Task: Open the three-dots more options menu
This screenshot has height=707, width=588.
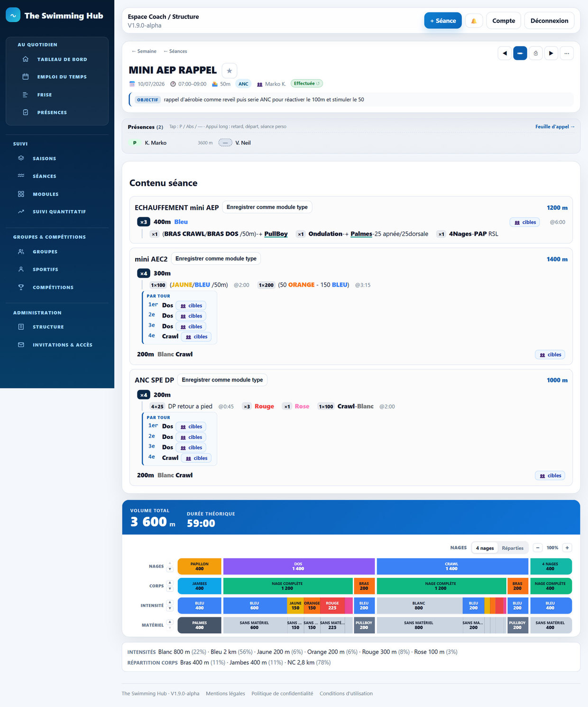Action: click(x=567, y=53)
